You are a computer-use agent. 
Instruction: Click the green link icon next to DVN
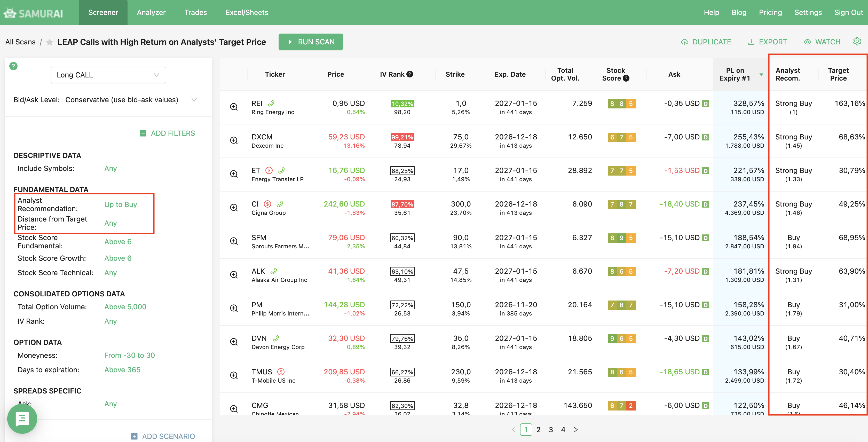click(276, 338)
